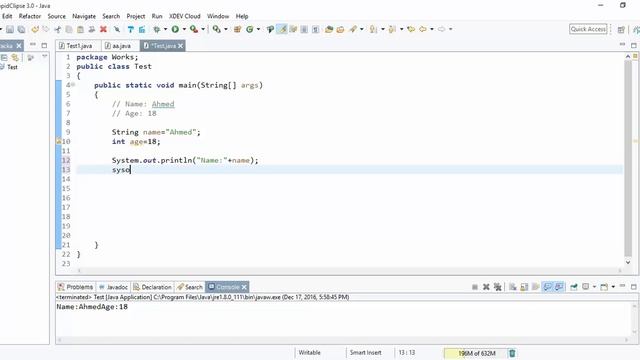Image resolution: width=640 pixels, height=360 pixels.
Task: Open the External Tools dropdown arrow
Action: coord(203,29)
